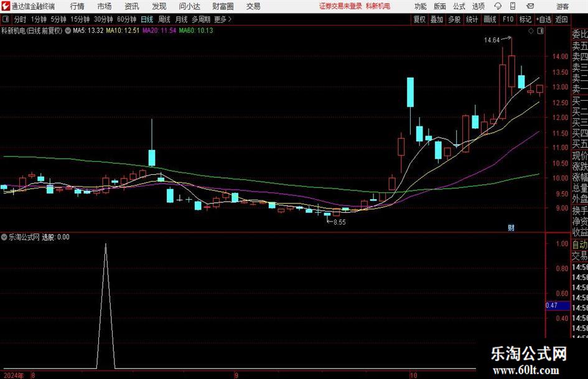Click the 统计 statistics button
588x379 pixels.
point(472,19)
